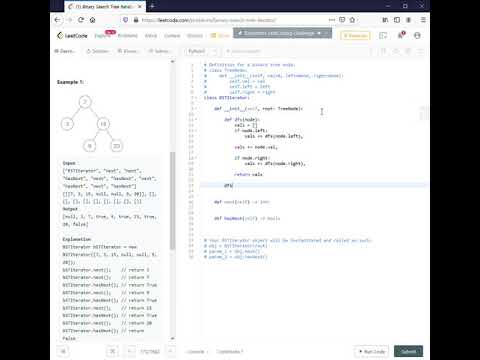Open the Python3 language dropdown
This screenshot has width=480, height=360.
(x=202, y=51)
